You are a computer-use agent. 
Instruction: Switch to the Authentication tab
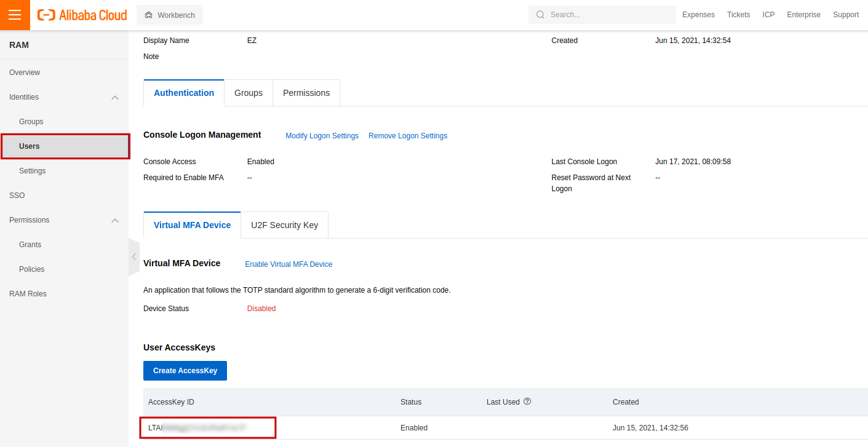184,93
